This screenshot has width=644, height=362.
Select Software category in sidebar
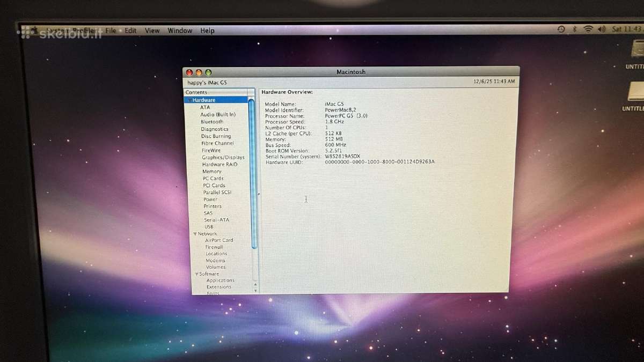(x=209, y=274)
